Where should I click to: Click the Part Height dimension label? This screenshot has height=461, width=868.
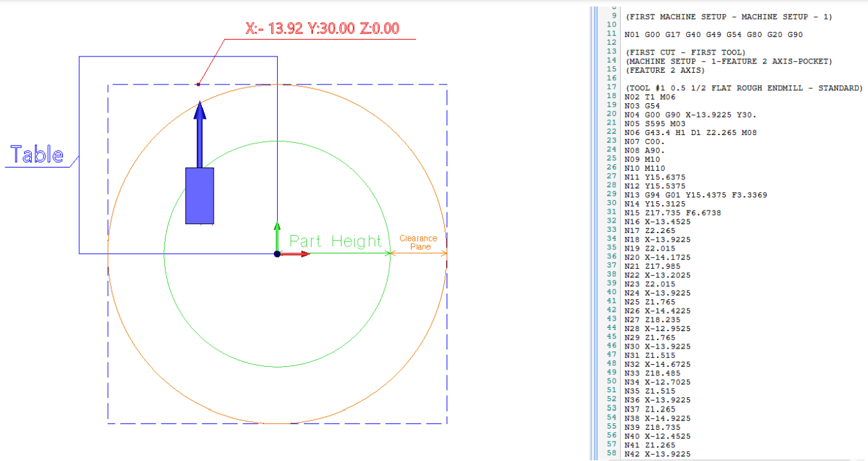[x=336, y=241]
